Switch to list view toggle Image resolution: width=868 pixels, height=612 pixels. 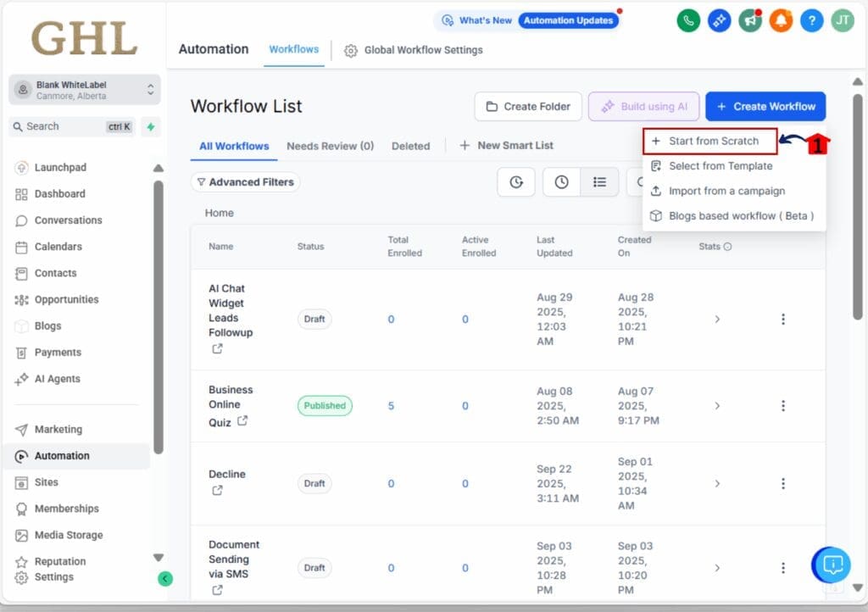[599, 182]
